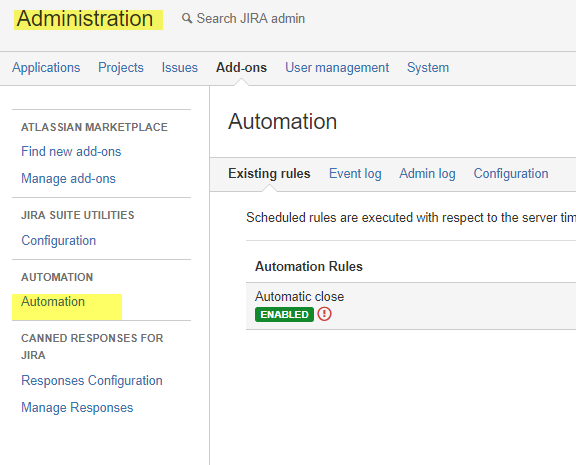Screen dimensions: 576x465
Task: Switch to the Event log tab
Action: pyautogui.click(x=355, y=173)
